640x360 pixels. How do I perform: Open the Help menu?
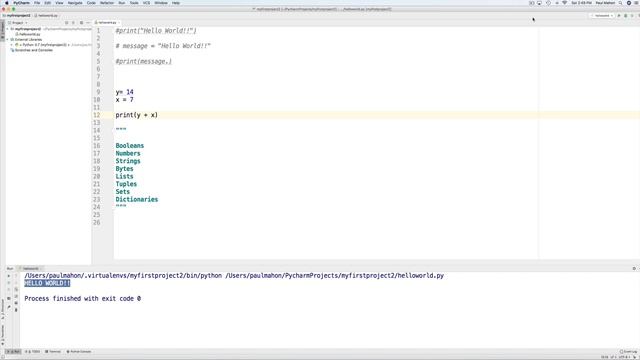click(x=176, y=3)
